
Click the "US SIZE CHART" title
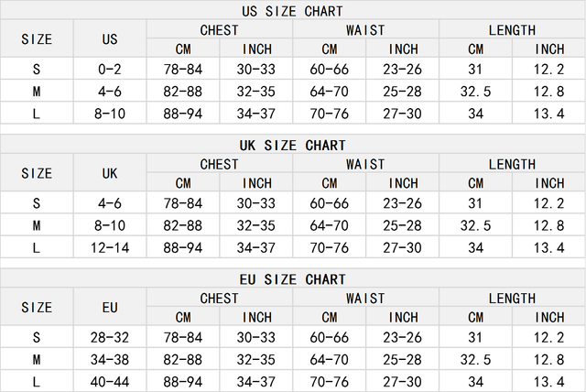[292, 11]
